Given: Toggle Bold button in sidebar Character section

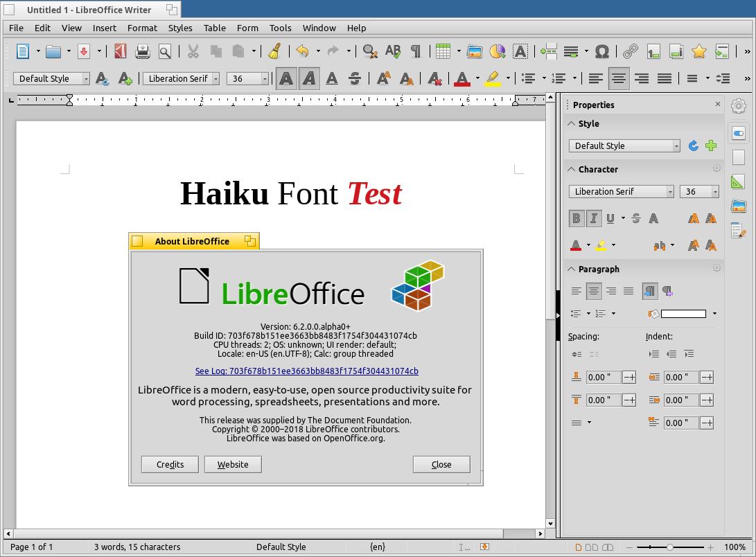Looking at the screenshot, I should (576, 219).
